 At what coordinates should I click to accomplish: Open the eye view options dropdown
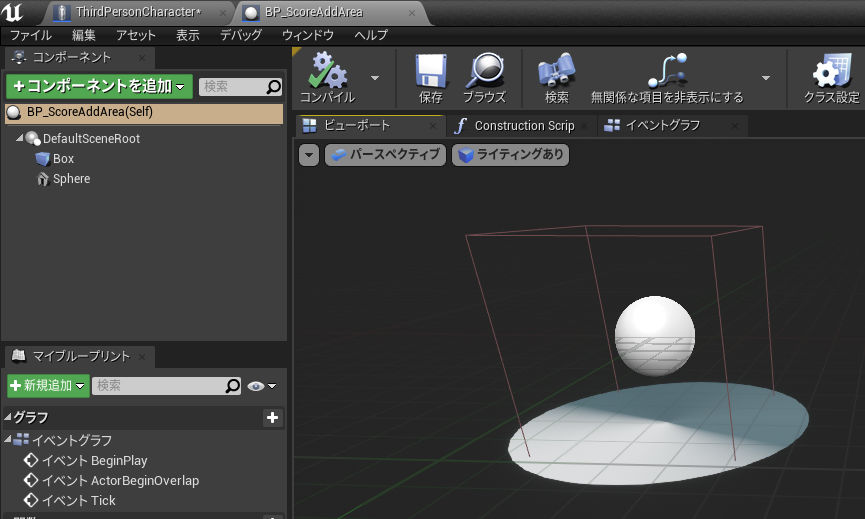[x=261, y=386]
